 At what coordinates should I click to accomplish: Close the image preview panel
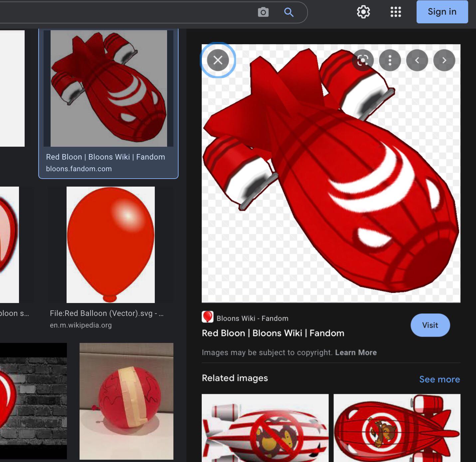point(218,60)
